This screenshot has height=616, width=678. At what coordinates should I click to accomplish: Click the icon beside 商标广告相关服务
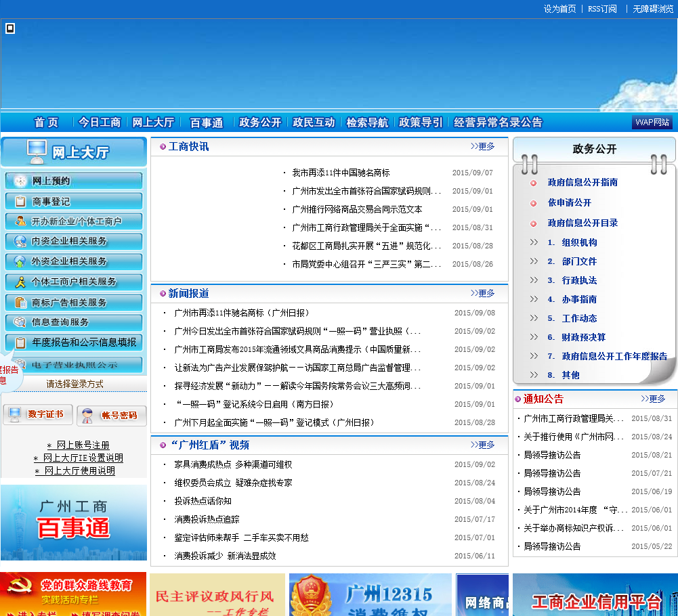pos(20,303)
